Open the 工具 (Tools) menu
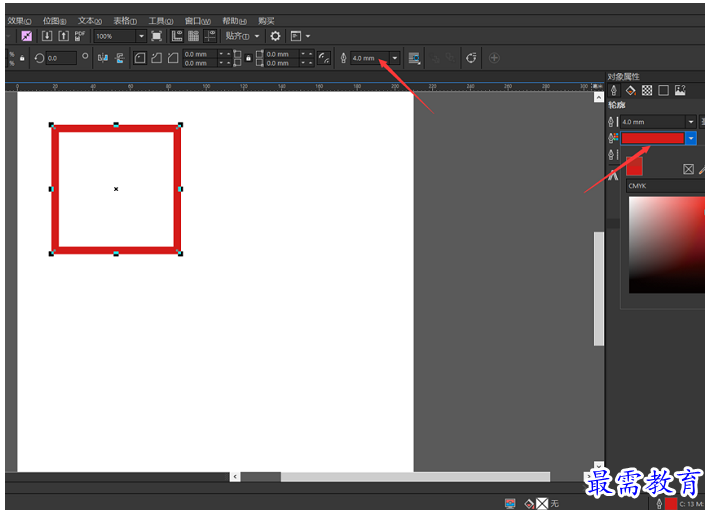 [161, 21]
